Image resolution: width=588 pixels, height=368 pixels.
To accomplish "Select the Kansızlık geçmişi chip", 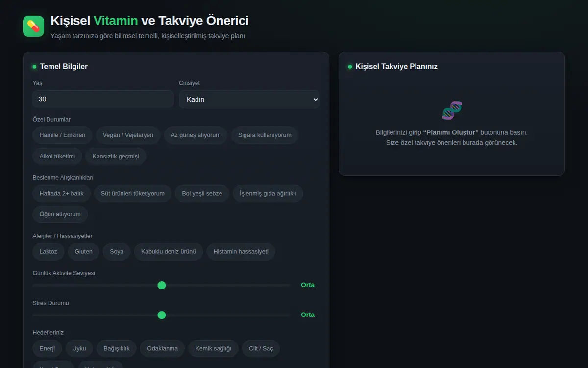I will [x=116, y=157].
